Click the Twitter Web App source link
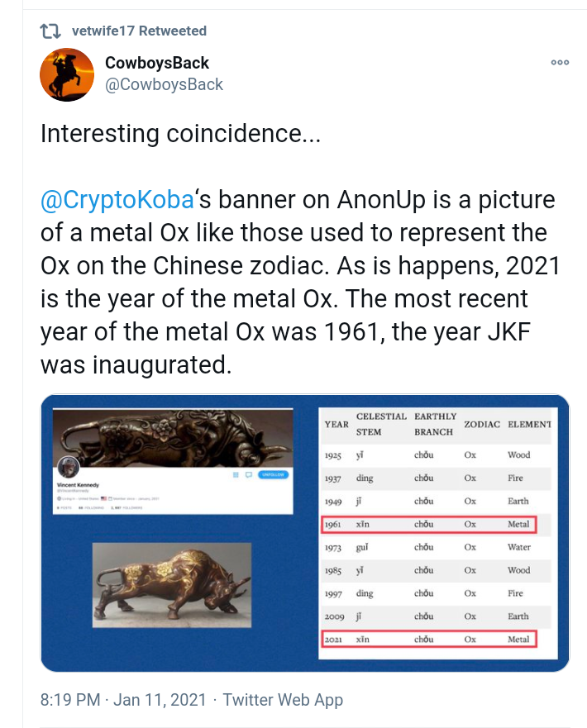587x728 pixels. [x=283, y=699]
